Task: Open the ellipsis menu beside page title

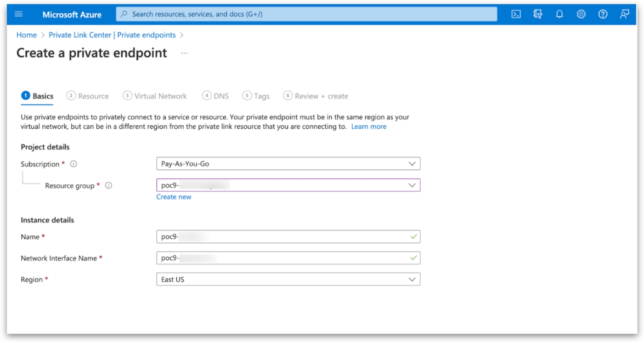Action: click(x=184, y=53)
